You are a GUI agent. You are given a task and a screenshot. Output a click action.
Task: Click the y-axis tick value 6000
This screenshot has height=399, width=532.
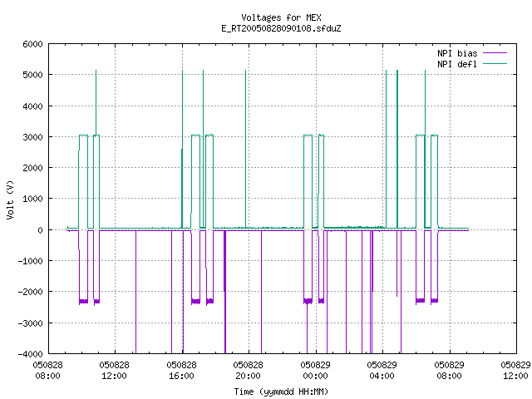click(x=32, y=44)
